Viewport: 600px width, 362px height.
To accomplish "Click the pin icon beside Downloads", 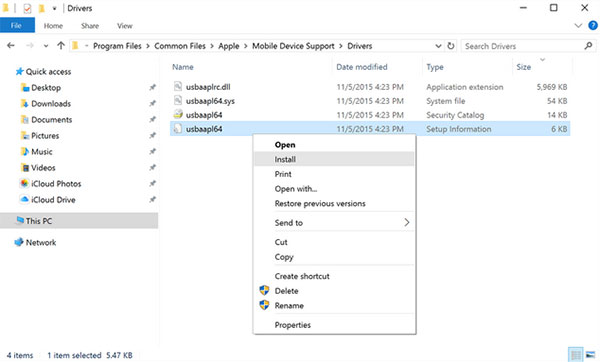I will [x=152, y=104].
